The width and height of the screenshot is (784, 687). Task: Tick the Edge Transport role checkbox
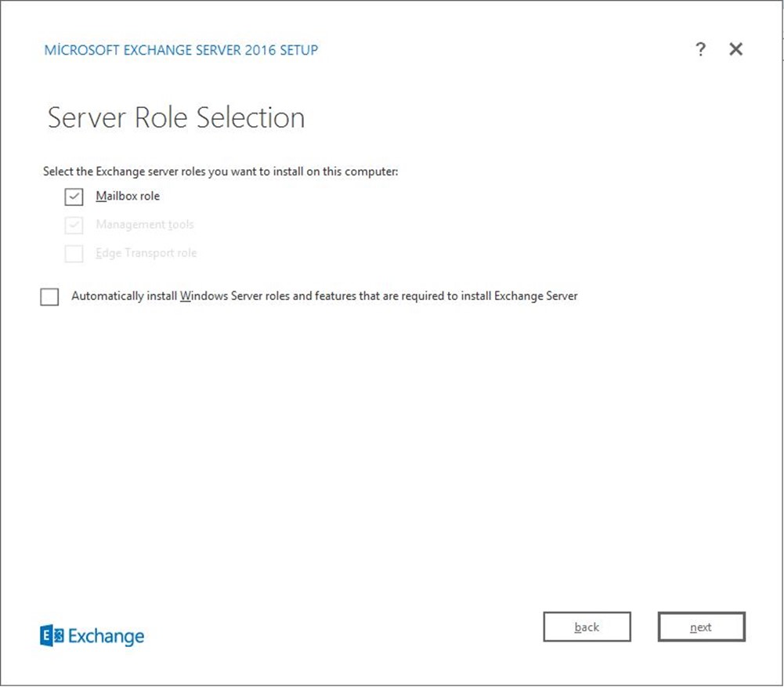(x=74, y=254)
